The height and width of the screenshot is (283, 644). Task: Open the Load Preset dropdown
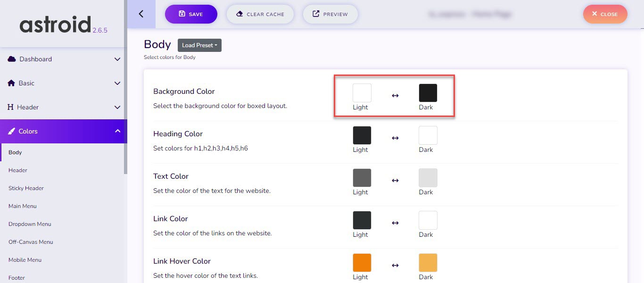[x=199, y=45]
